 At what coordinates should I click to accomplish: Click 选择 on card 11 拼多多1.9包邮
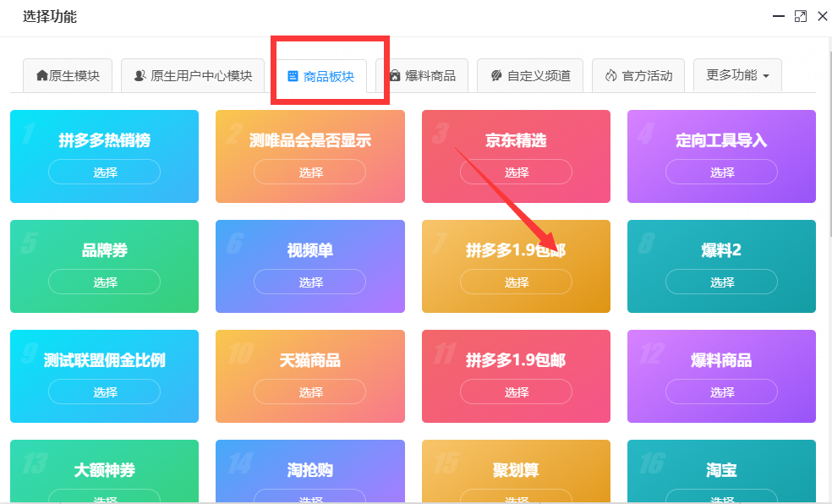click(516, 392)
